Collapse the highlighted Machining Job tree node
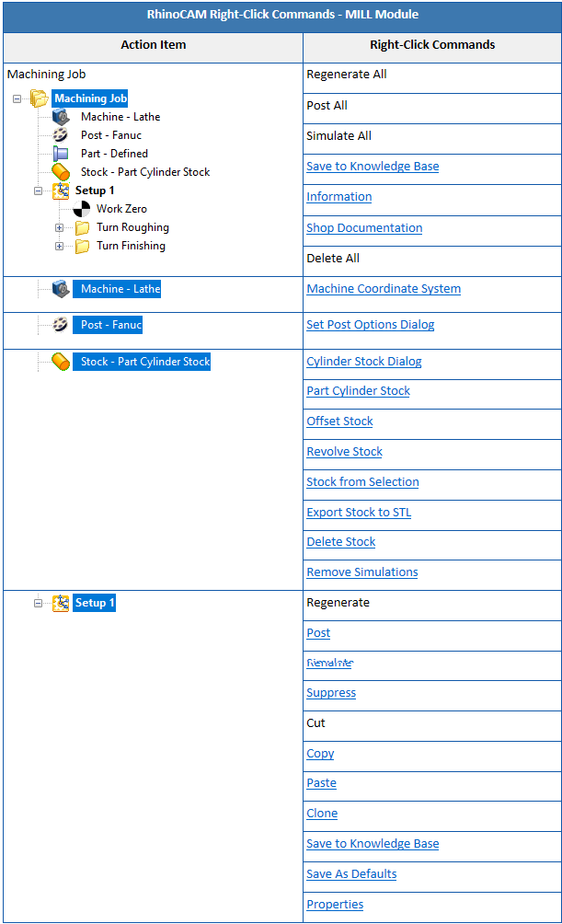562x924 pixels. coord(17,98)
